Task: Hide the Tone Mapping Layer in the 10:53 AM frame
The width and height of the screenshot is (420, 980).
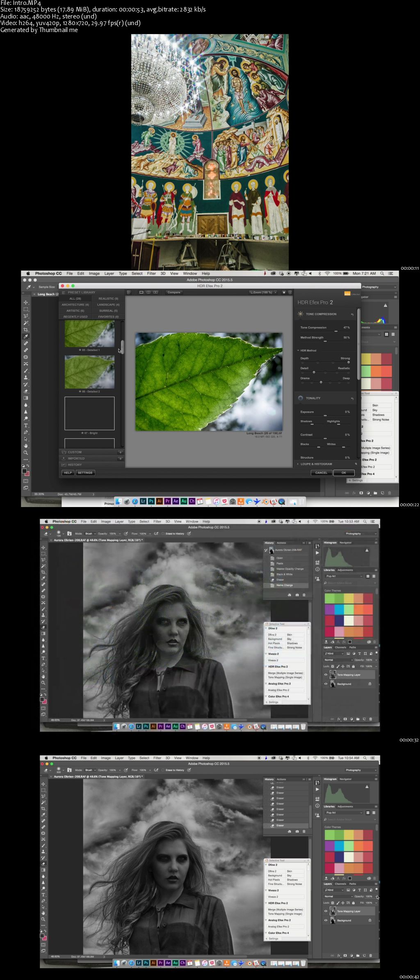Action: tap(326, 675)
